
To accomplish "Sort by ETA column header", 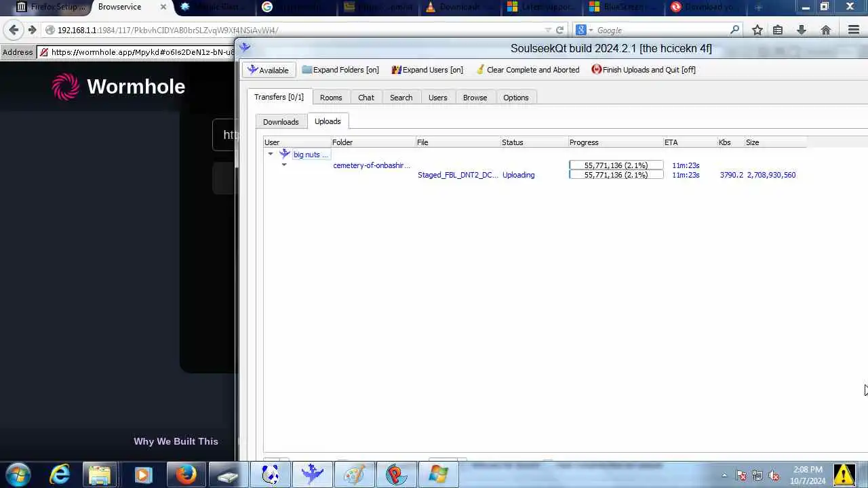I will click(x=690, y=142).
